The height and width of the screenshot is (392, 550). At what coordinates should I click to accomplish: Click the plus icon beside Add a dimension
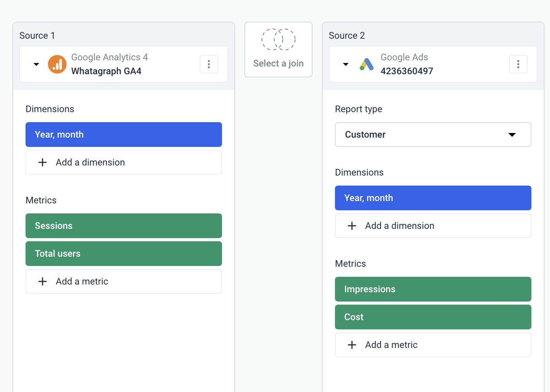[x=43, y=162]
